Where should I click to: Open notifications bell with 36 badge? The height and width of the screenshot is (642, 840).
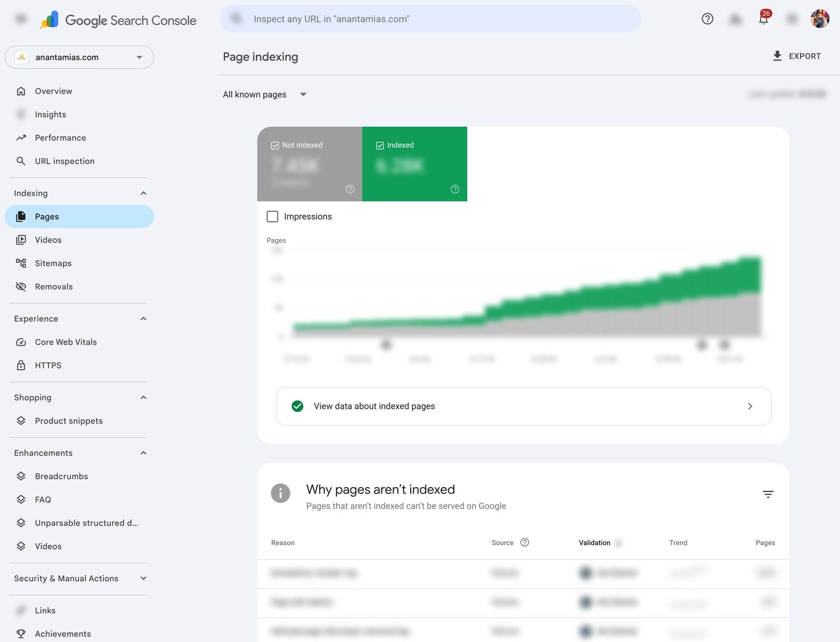[x=764, y=18]
